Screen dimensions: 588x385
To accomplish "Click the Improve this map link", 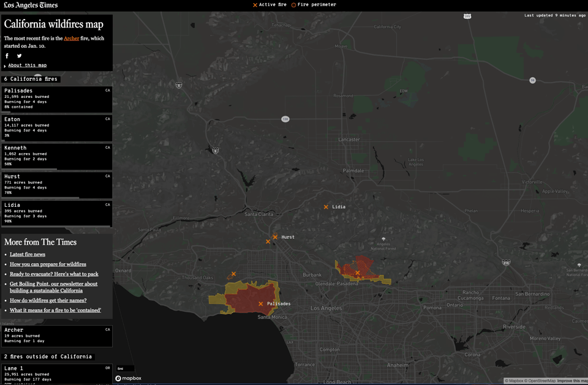I will pyautogui.click(x=572, y=381).
